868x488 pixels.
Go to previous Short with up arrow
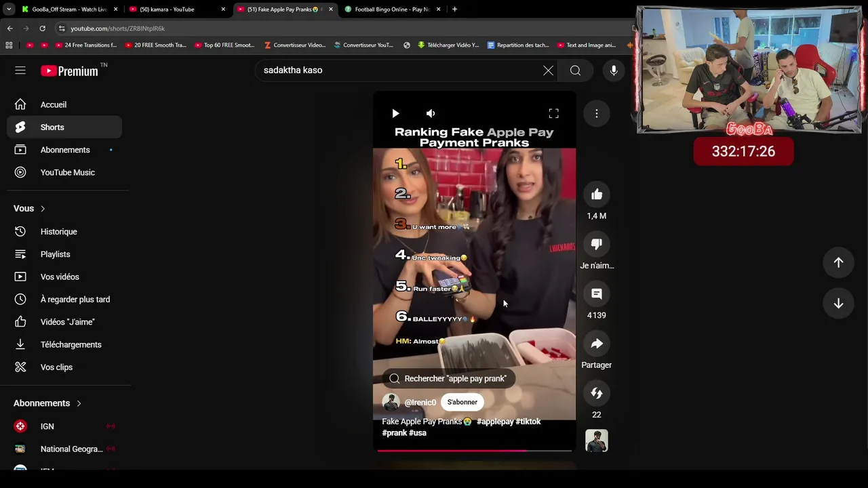tap(838, 262)
